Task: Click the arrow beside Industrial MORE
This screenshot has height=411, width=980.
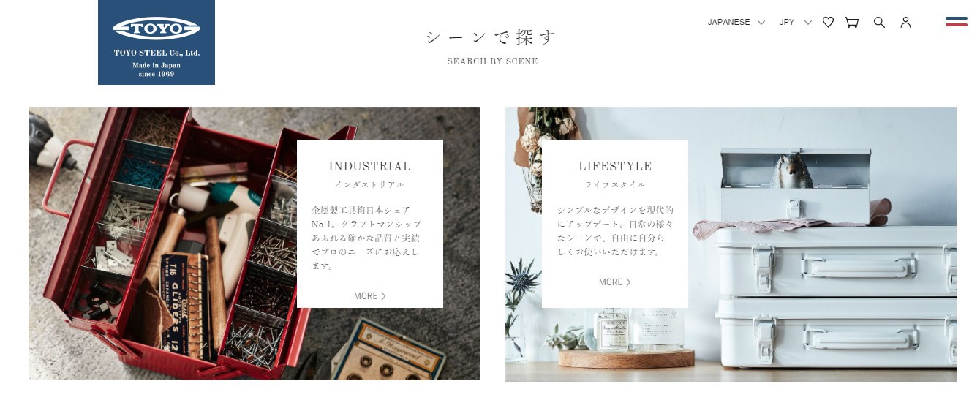Action: click(x=383, y=296)
